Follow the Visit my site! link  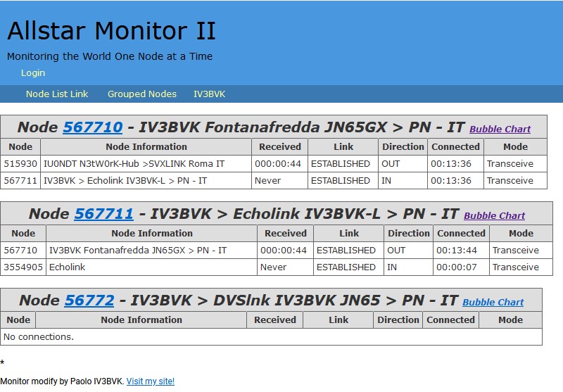(151, 381)
